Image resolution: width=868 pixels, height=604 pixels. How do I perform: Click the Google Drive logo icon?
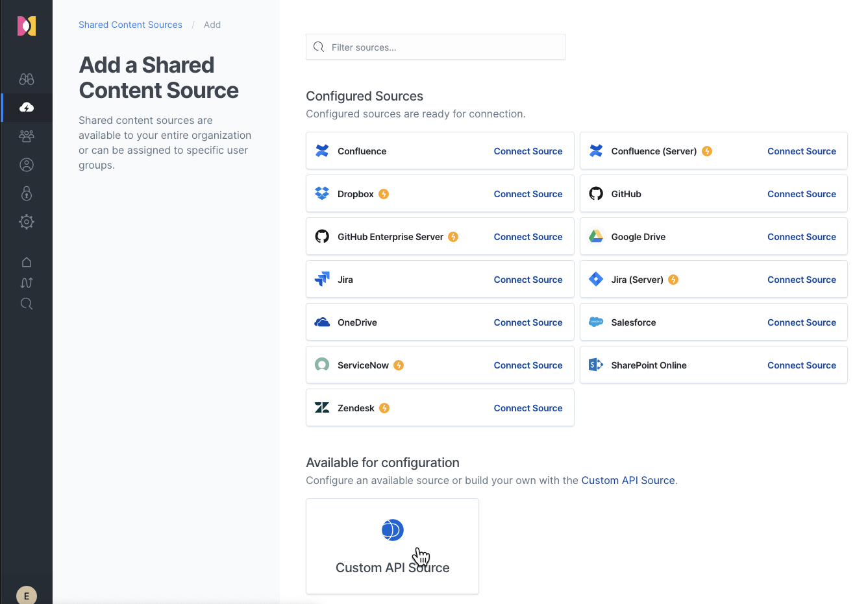tap(596, 236)
